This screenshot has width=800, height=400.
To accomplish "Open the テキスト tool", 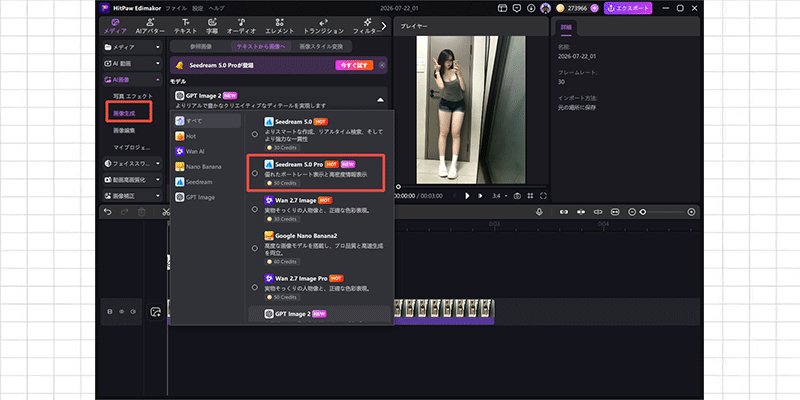I will 185,26.
